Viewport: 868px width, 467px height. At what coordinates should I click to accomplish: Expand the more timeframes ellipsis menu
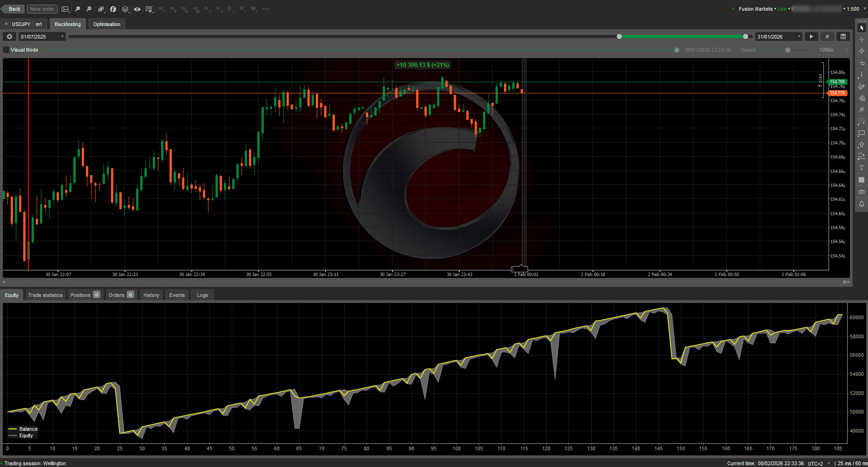[x=265, y=9]
